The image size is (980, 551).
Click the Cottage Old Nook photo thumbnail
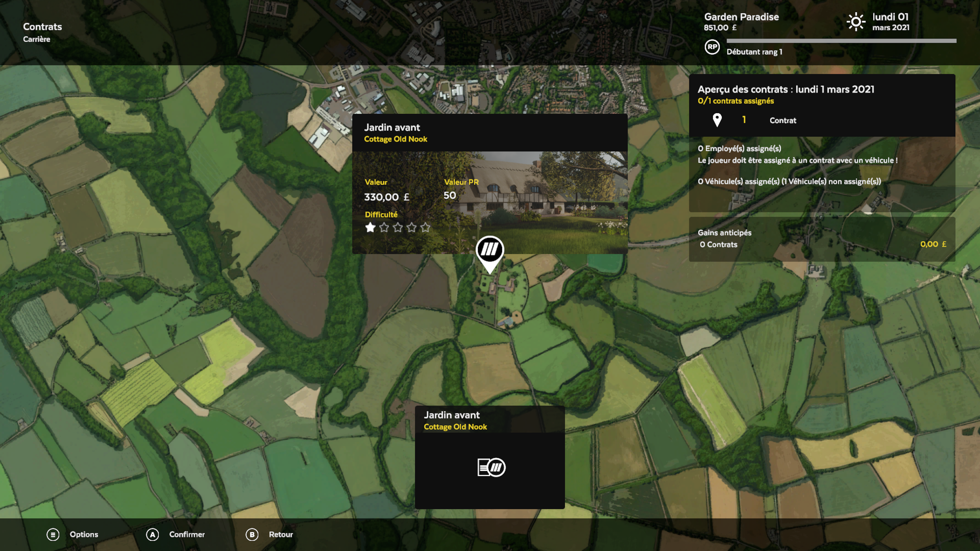pos(490,202)
